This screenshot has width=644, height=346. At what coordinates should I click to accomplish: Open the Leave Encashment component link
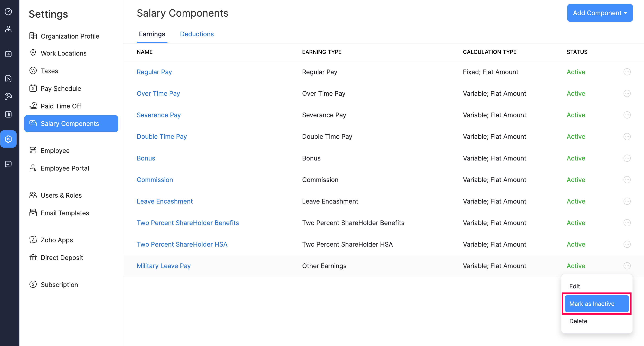click(165, 201)
